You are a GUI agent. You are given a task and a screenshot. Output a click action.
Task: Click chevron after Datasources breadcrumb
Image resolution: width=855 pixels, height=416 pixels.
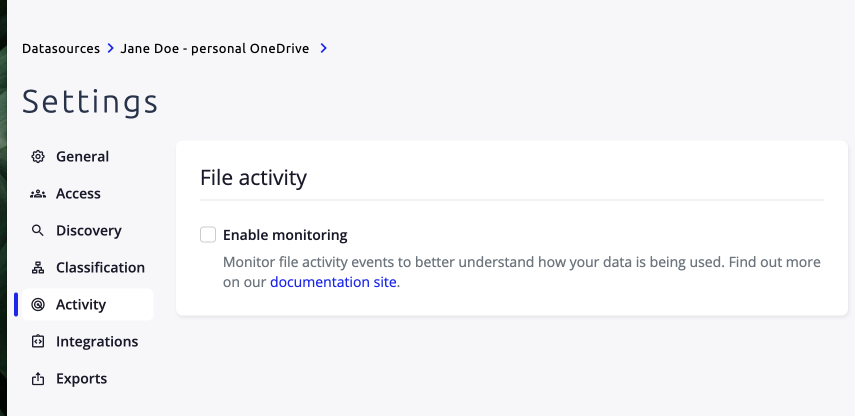click(111, 49)
